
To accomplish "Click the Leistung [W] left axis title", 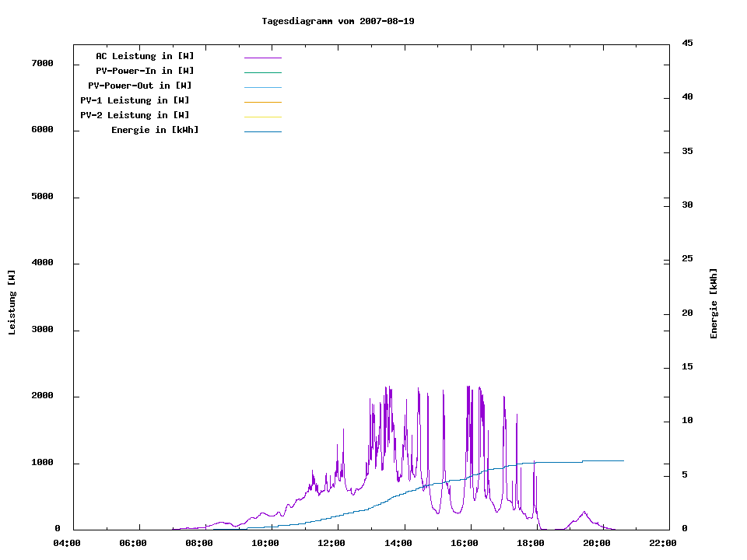I will (12, 303).
